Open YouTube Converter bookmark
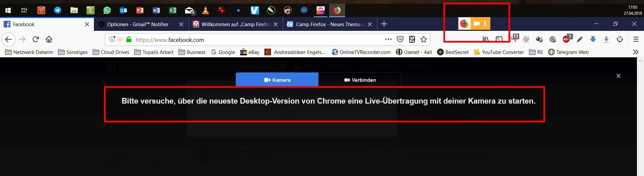Screen dimensions: 644x176 (x=499, y=52)
